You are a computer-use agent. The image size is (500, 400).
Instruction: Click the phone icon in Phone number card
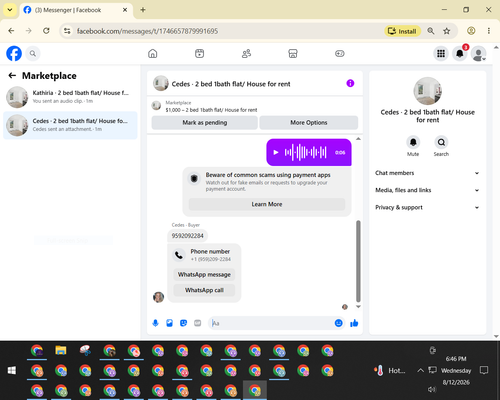[x=179, y=255]
